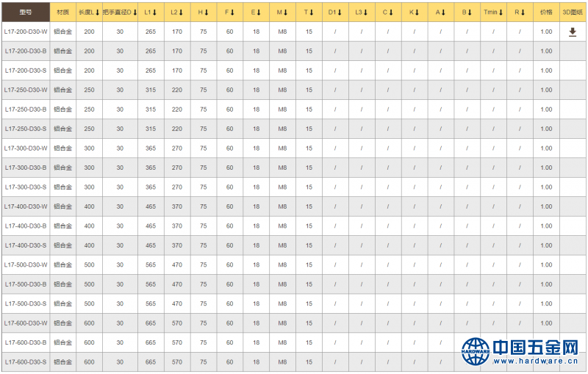The height and width of the screenshot is (374, 588).
Task: Open model L17-250-D30-B link
Action: pyautogui.click(x=26, y=109)
